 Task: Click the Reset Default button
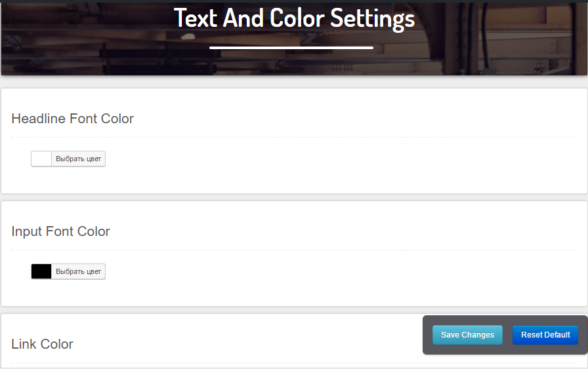pyautogui.click(x=545, y=335)
